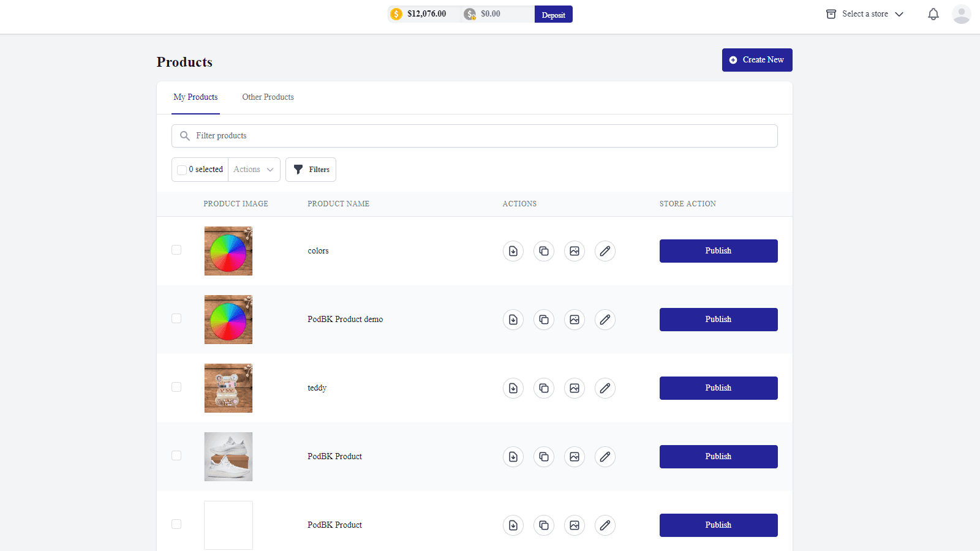Publish the teddy product

coord(718,388)
